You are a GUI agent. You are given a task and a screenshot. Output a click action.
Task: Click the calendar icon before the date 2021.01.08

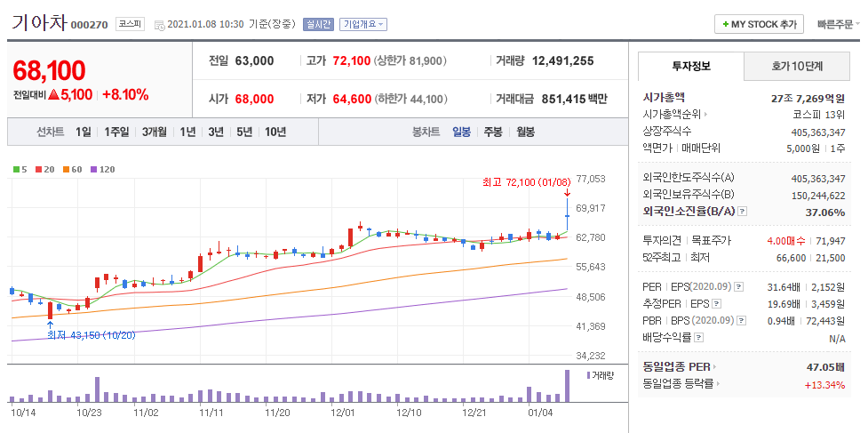pos(159,25)
